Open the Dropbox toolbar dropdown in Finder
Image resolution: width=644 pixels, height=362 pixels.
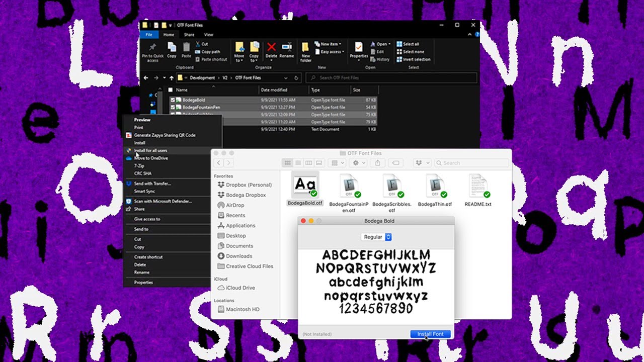[422, 163]
